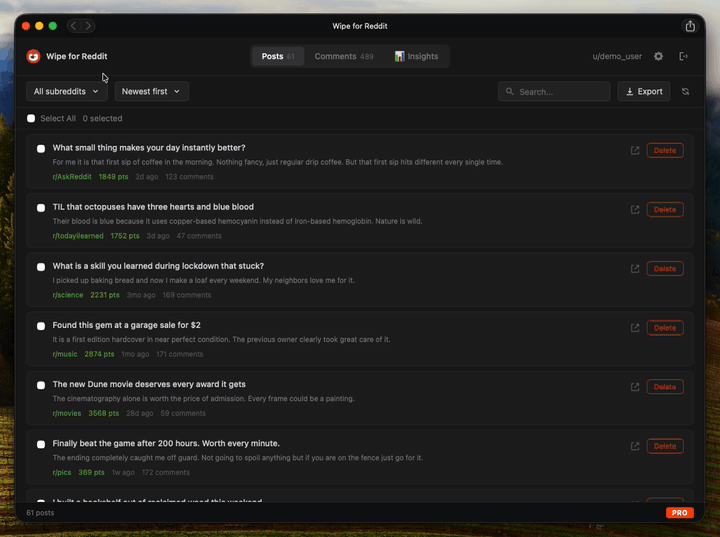The height and width of the screenshot is (537, 720).
Task: Check the 'What small thing makes your day' post
Action: [41, 148]
